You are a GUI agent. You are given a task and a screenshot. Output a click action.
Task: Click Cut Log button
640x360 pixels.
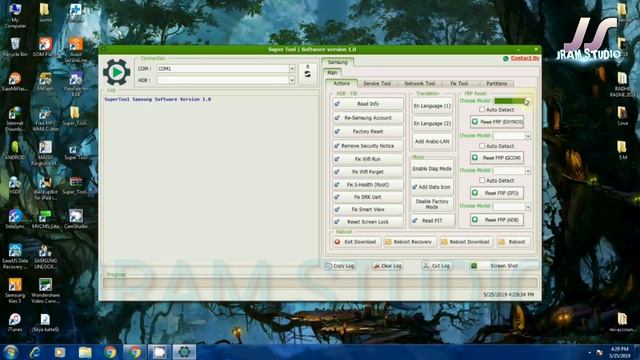(437, 266)
